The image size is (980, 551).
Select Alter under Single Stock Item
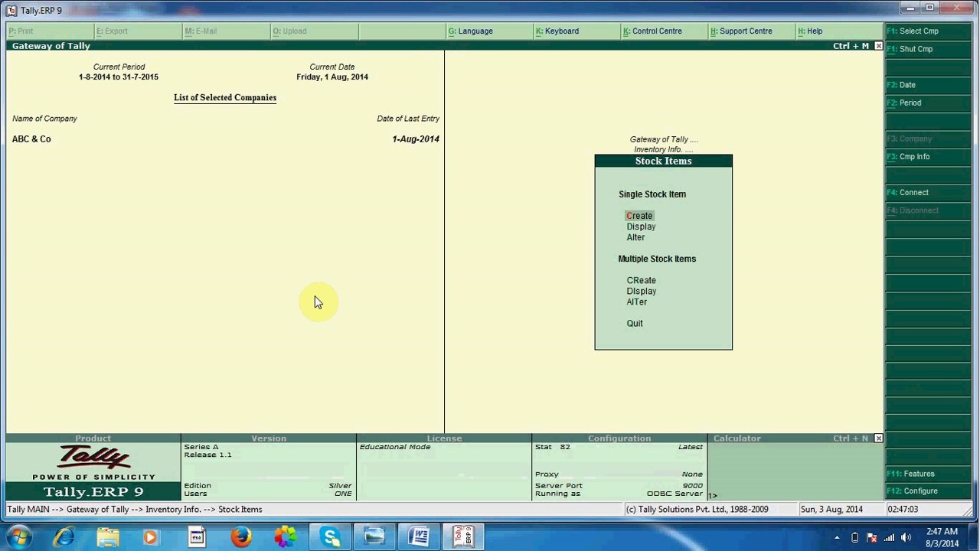(x=635, y=237)
